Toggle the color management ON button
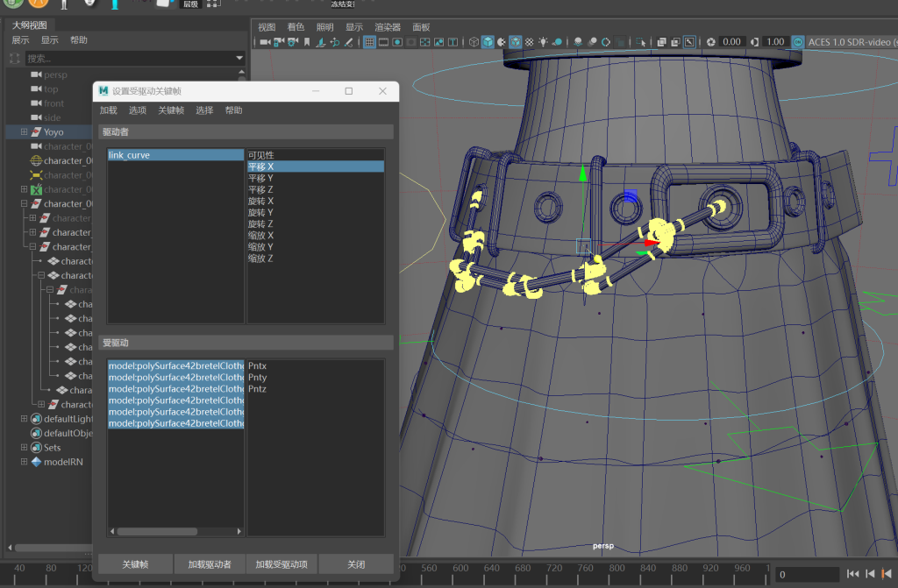Screen dimensions: 898x588 [x=798, y=42]
